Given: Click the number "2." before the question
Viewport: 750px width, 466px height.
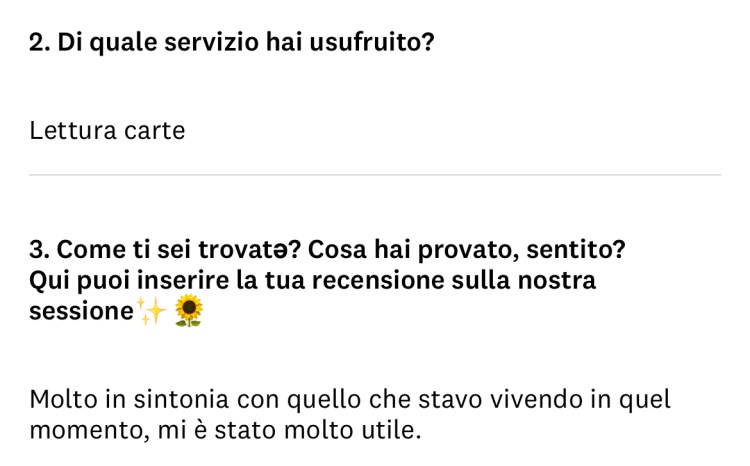Looking at the screenshot, I should (41, 45).
